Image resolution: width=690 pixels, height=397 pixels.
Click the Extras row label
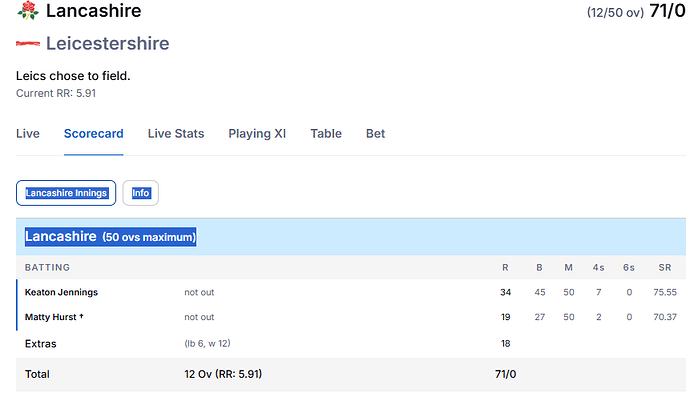click(x=40, y=344)
